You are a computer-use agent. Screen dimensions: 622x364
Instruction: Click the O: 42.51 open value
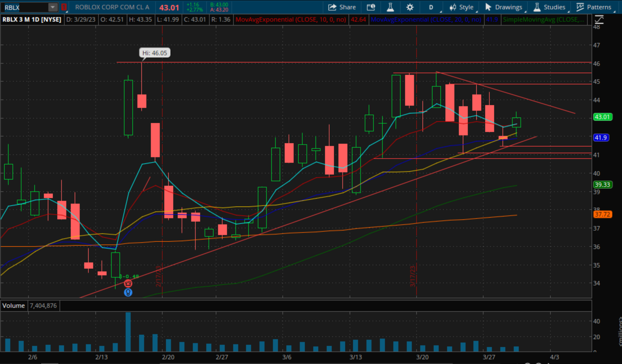[112, 19]
